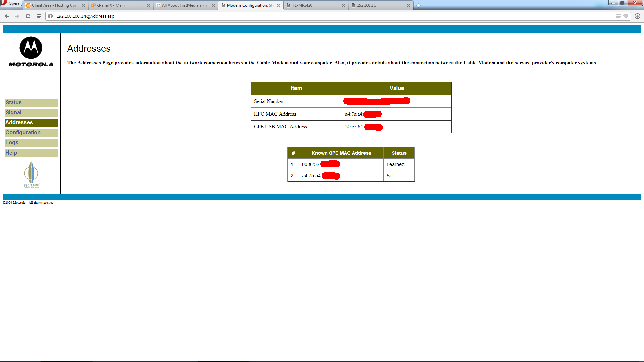Viewport: 644px width, 362px height.
Task: Click the browser forward arrow
Action: coord(17,16)
